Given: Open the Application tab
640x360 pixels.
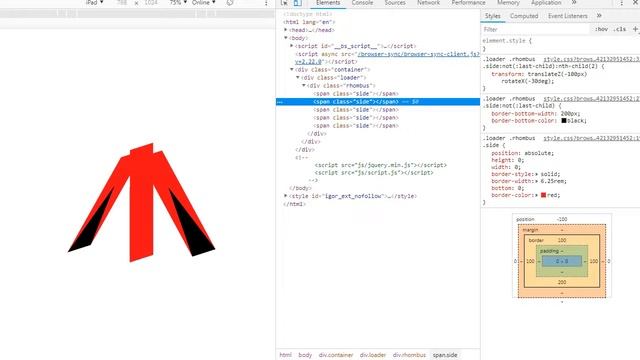Looking at the screenshot, I should [546, 3].
